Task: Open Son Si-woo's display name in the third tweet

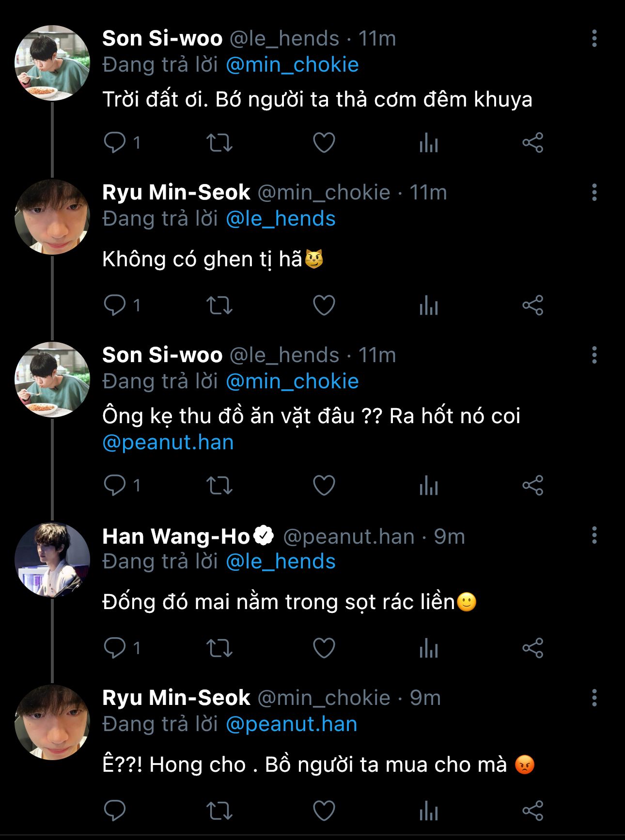Action: [162, 355]
